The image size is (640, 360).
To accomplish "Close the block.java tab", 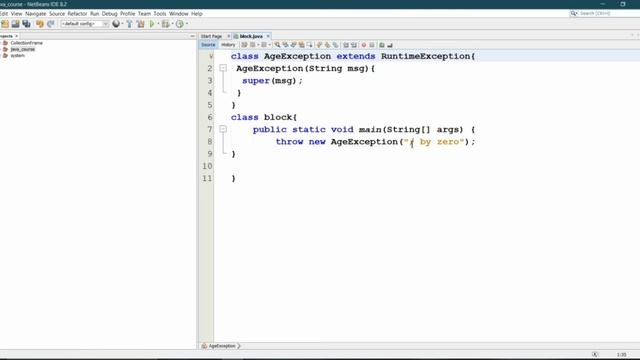I will (x=268, y=36).
